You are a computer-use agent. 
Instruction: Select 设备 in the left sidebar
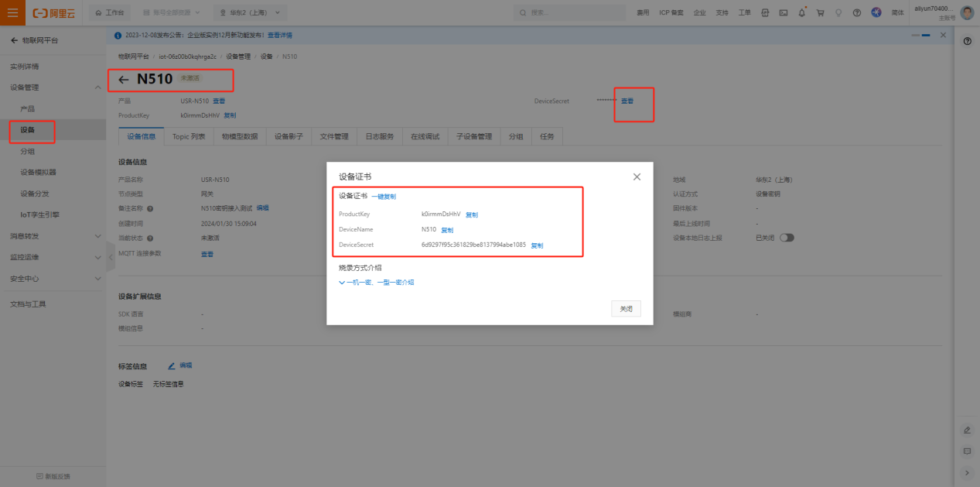tap(28, 130)
